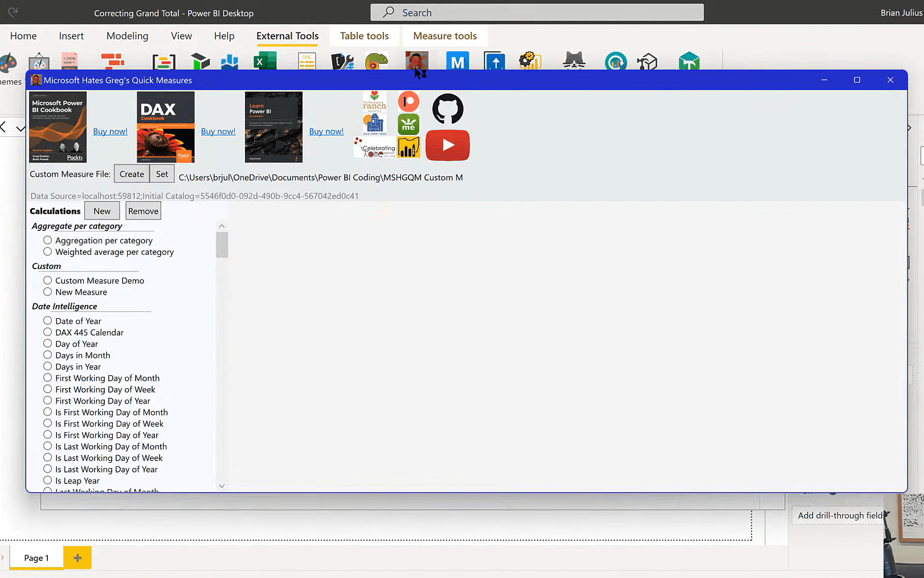924x578 pixels.
Task: Open the Page 1 report tab
Action: (x=36, y=557)
